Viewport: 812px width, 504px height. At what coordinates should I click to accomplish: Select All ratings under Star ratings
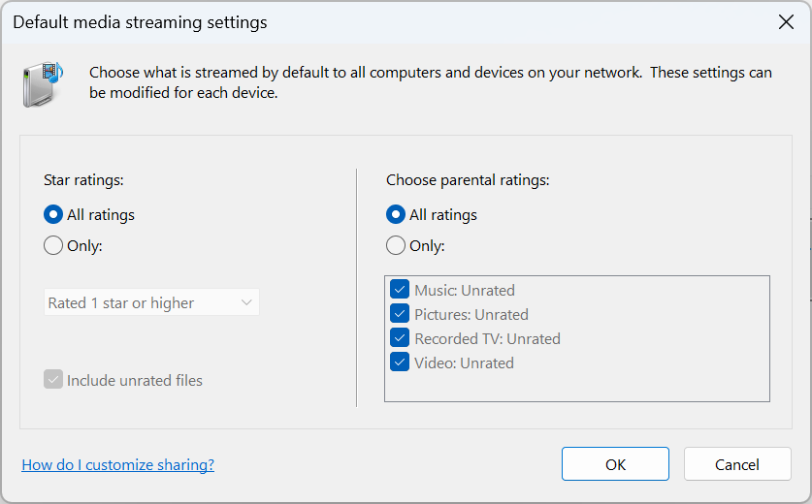point(53,214)
